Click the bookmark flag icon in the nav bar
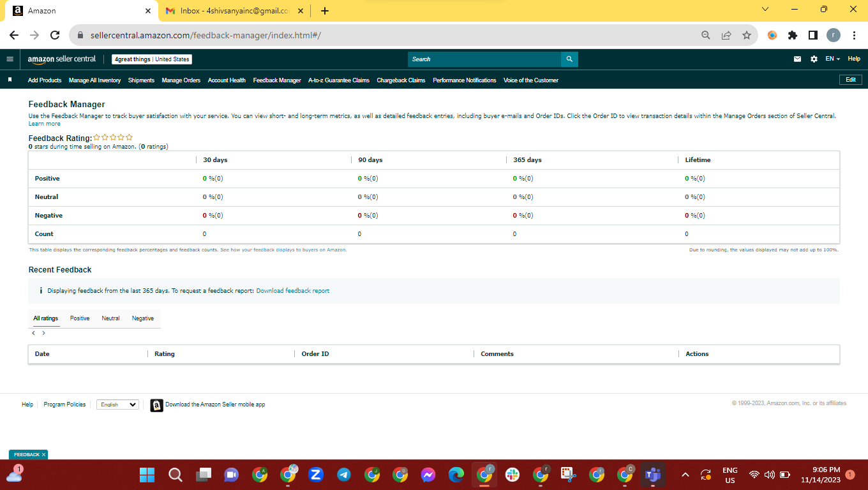The width and height of the screenshot is (868, 490). tap(10, 80)
